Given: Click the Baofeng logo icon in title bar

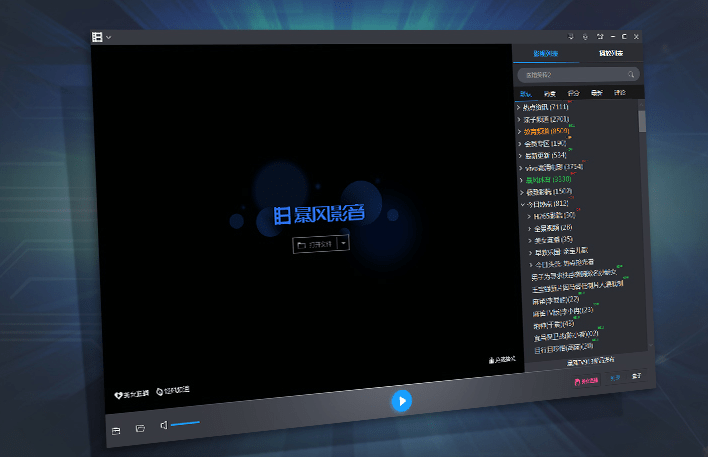Looking at the screenshot, I should (x=97, y=37).
